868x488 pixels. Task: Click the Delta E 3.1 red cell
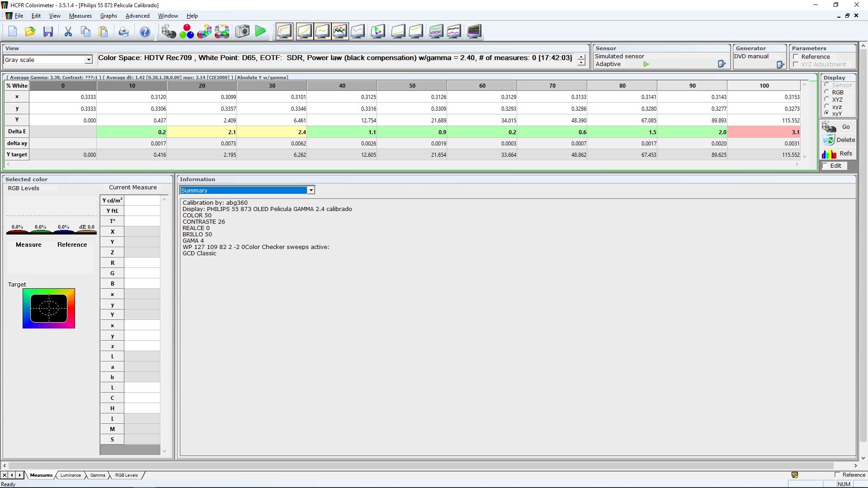tap(764, 132)
